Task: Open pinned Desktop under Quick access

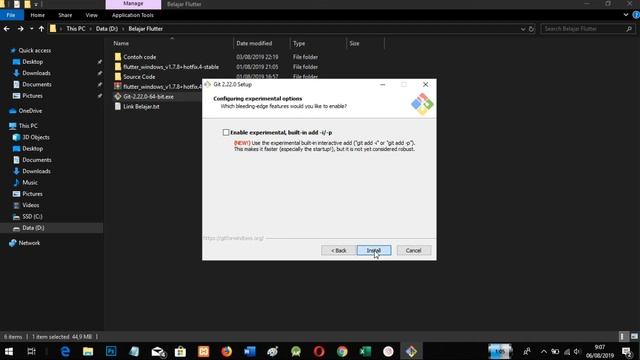Action: (32, 62)
